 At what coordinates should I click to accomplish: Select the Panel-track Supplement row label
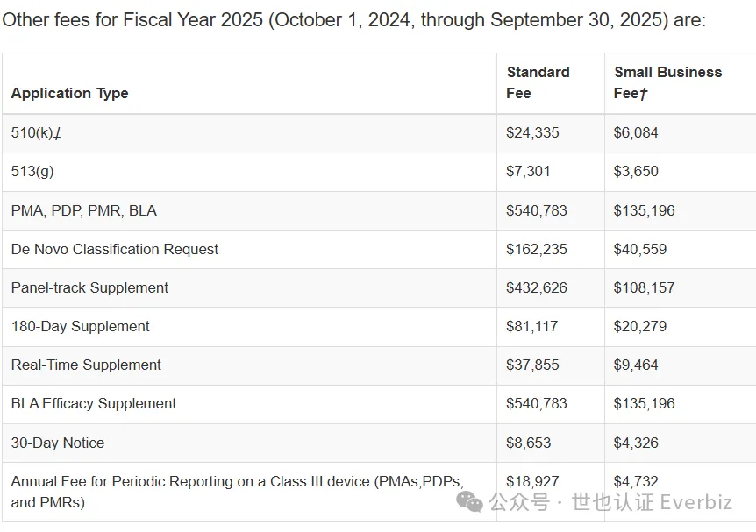pos(89,287)
